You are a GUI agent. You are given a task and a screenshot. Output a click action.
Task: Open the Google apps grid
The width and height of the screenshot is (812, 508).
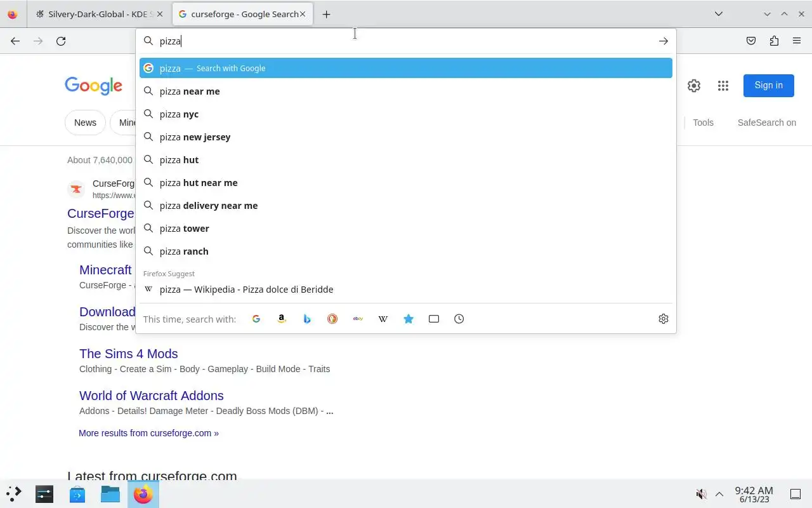(723, 86)
